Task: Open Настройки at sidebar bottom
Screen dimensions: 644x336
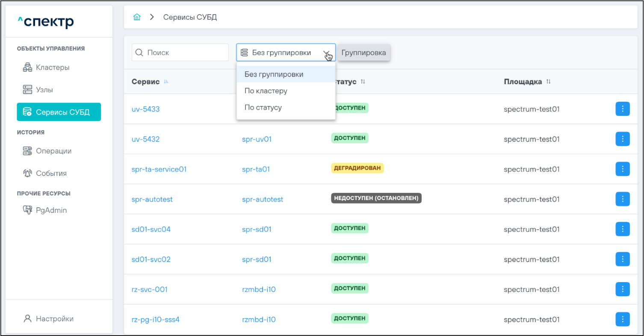Action: tap(54, 318)
